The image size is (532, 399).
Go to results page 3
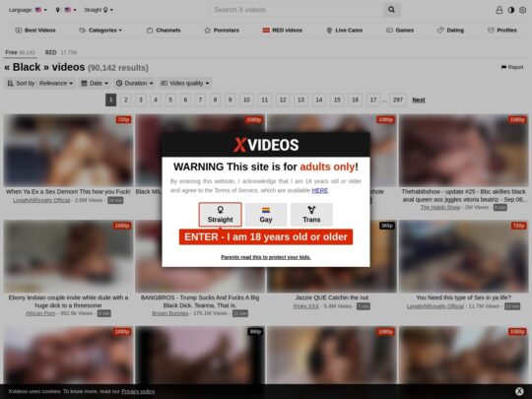click(x=141, y=100)
